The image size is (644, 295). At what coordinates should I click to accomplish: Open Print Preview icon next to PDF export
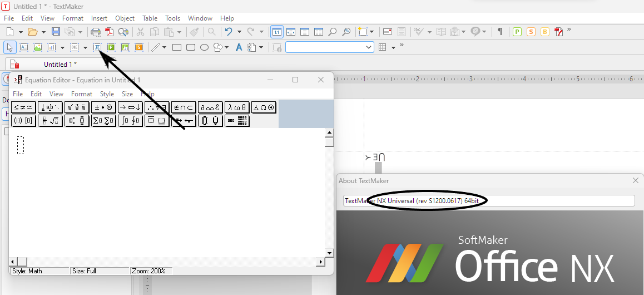[123, 32]
